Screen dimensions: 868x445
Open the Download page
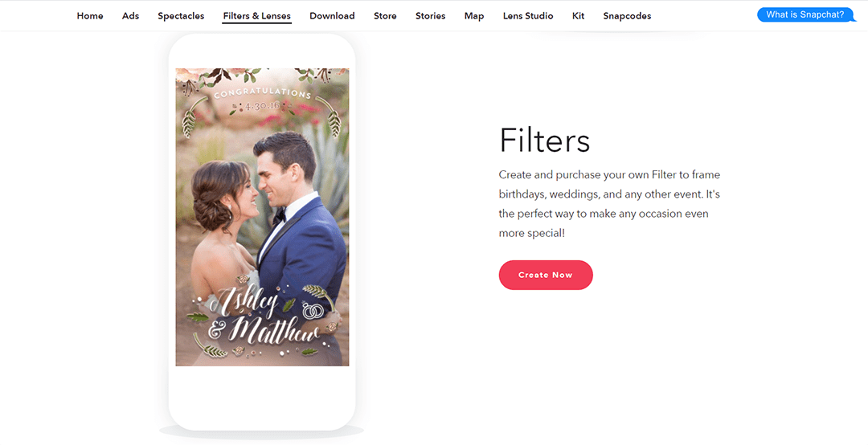[x=332, y=16]
